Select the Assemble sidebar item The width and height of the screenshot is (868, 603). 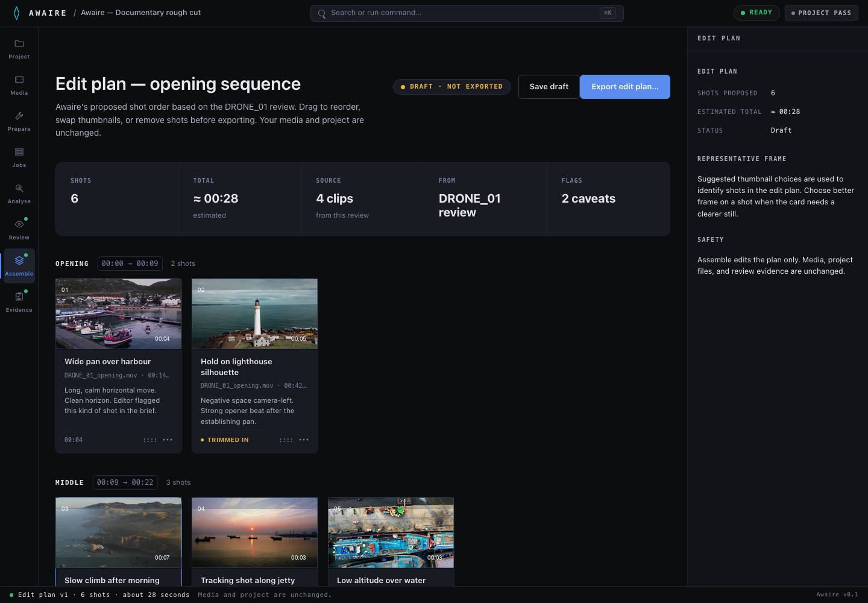(x=19, y=266)
